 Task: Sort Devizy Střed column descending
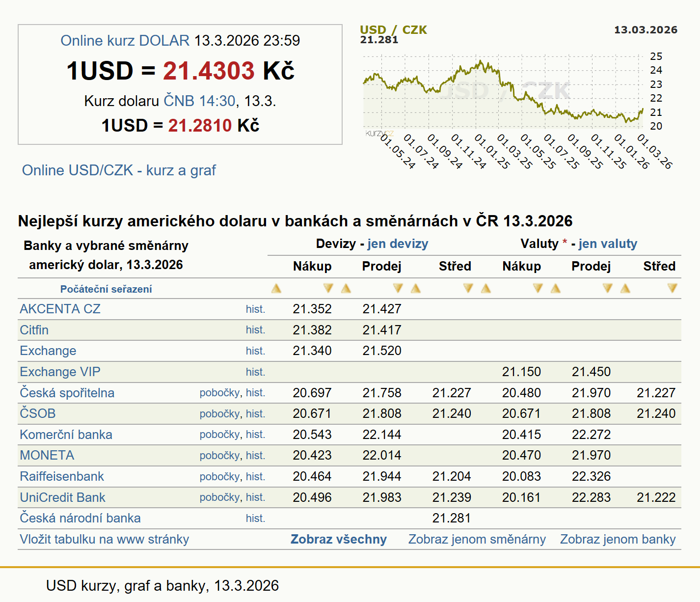[x=468, y=289]
